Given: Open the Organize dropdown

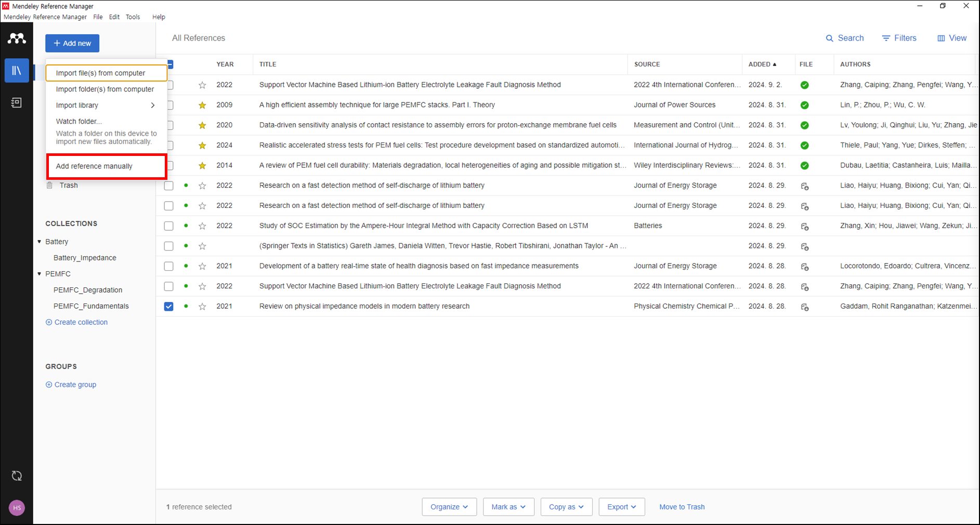Looking at the screenshot, I should click(x=449, y=507).
